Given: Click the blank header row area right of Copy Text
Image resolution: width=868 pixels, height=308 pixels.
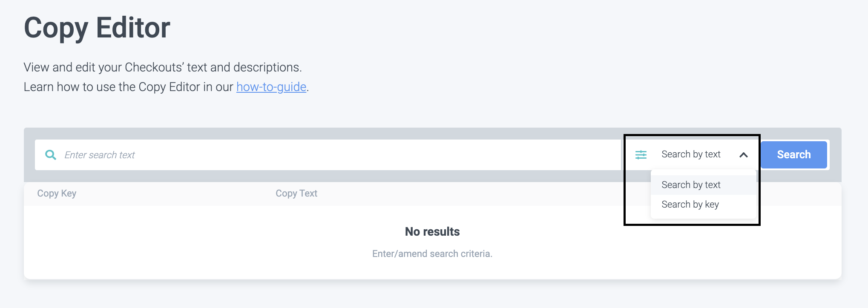Looking at the screenshot, I should point(468,194).
